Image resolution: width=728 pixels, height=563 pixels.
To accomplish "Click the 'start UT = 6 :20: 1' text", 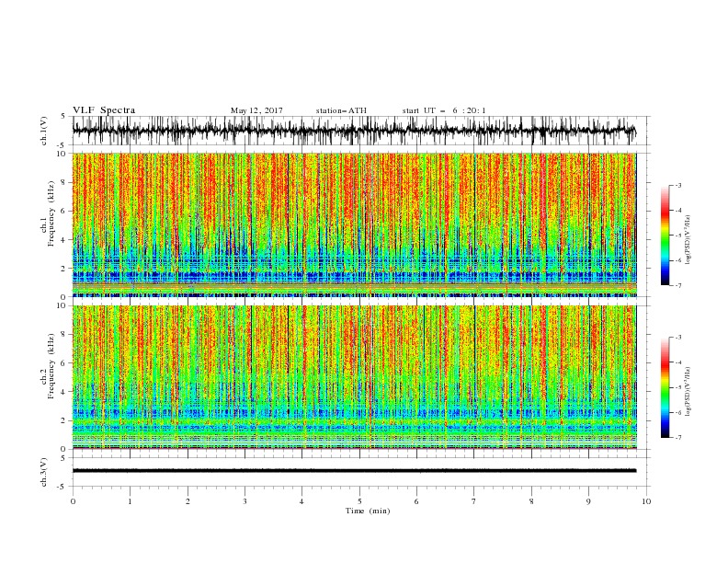I will [x=444, y=110].
